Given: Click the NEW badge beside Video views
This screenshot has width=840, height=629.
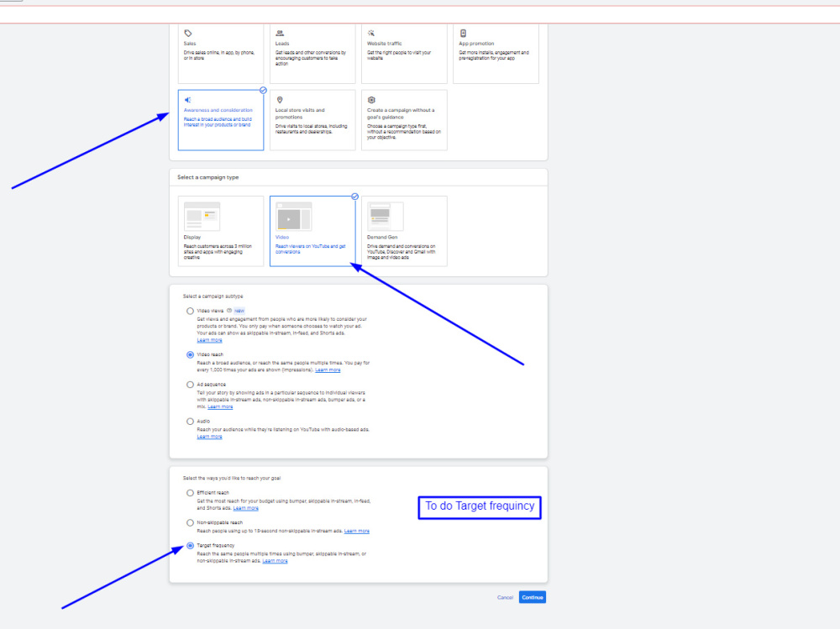Looking at the screenshot, I should 239,311.
